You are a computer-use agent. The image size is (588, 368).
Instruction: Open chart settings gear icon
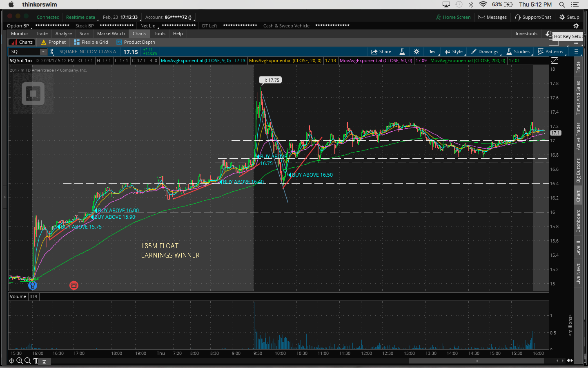pyautogui.click(x=416, y=52)
